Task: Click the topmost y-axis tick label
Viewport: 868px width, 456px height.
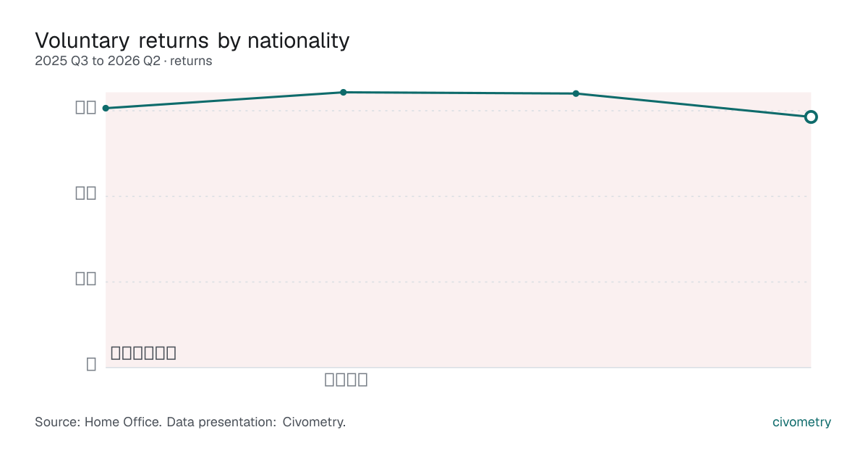Action: [x=86, y=107]
